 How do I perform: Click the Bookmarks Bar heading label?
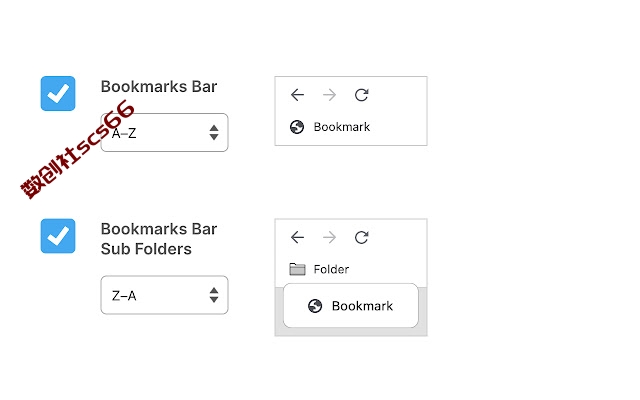pos(159,87)
